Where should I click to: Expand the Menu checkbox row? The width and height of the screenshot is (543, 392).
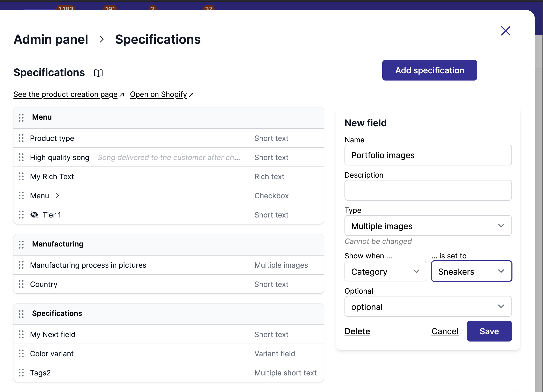pyautogui.click(x=57, y=195)
